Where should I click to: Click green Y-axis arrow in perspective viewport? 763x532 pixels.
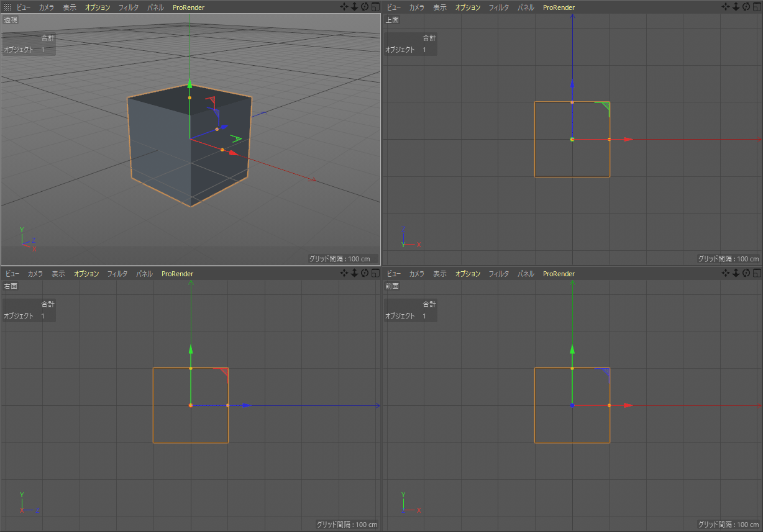(x=190, y=84)
